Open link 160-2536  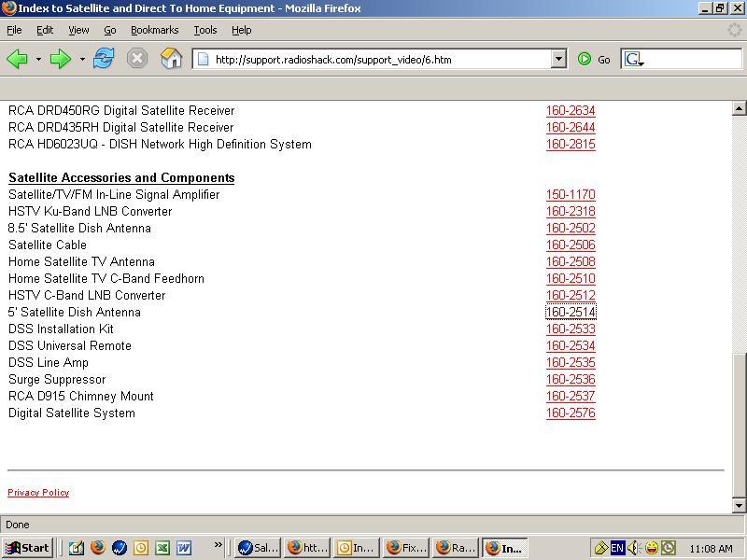point(571,380)
